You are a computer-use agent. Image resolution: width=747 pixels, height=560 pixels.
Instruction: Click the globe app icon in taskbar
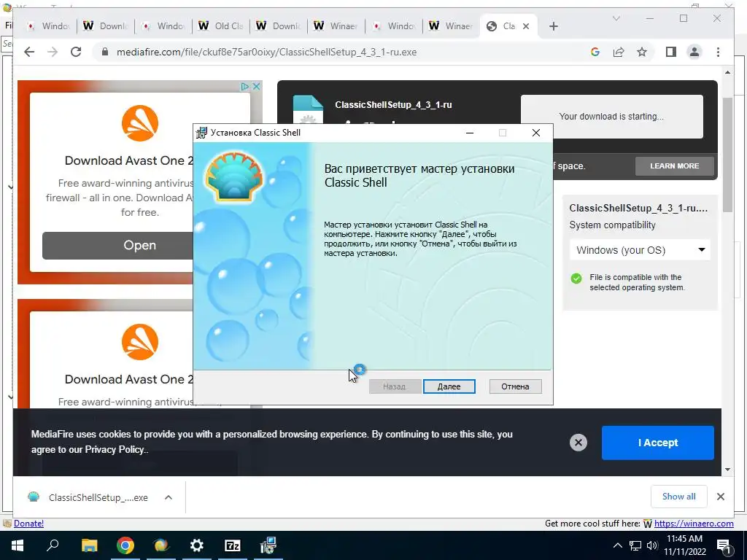click(161, 545)
